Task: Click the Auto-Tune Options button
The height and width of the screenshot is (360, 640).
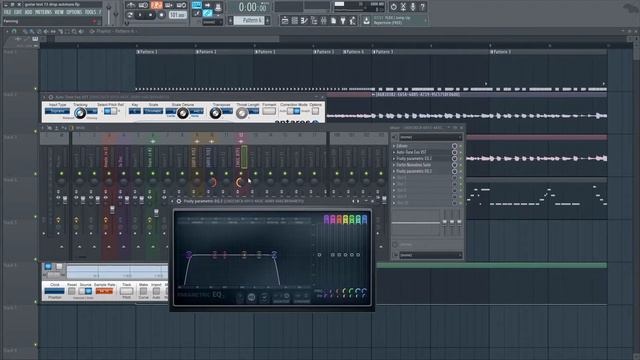Action: coord(315,111)
